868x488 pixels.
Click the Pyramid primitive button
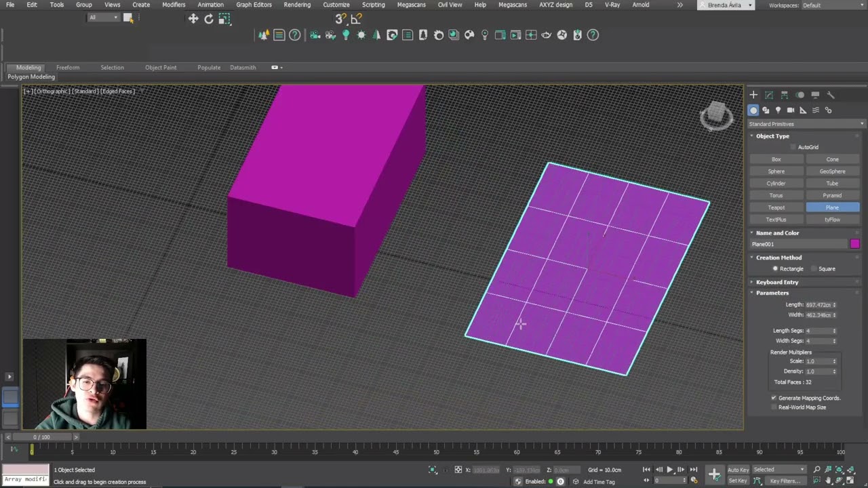click(832, 195)
